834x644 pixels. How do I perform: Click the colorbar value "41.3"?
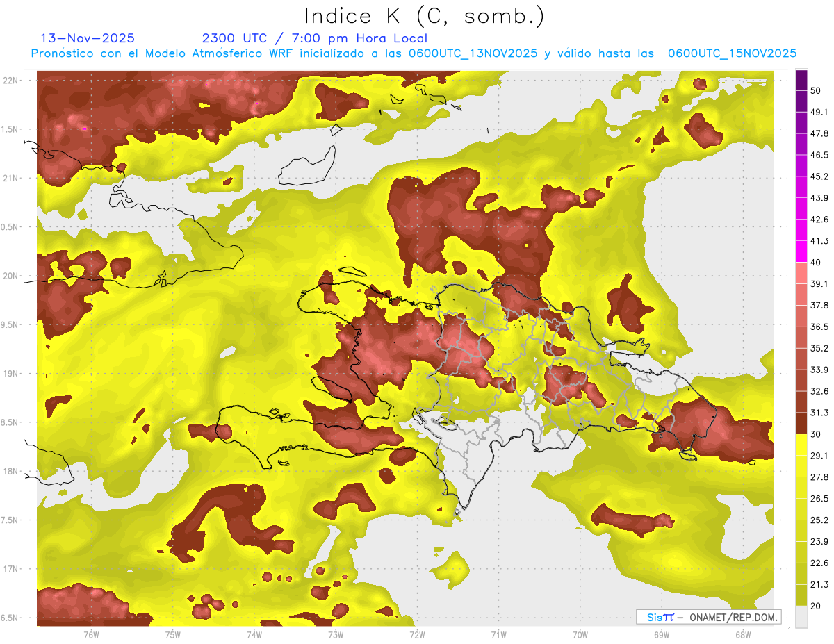point(819,241)
